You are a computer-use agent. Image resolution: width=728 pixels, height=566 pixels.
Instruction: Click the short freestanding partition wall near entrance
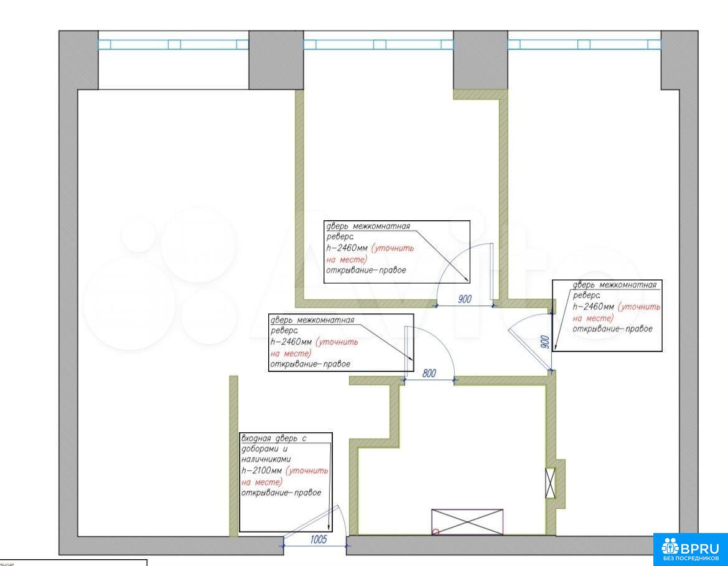(233, 455)
